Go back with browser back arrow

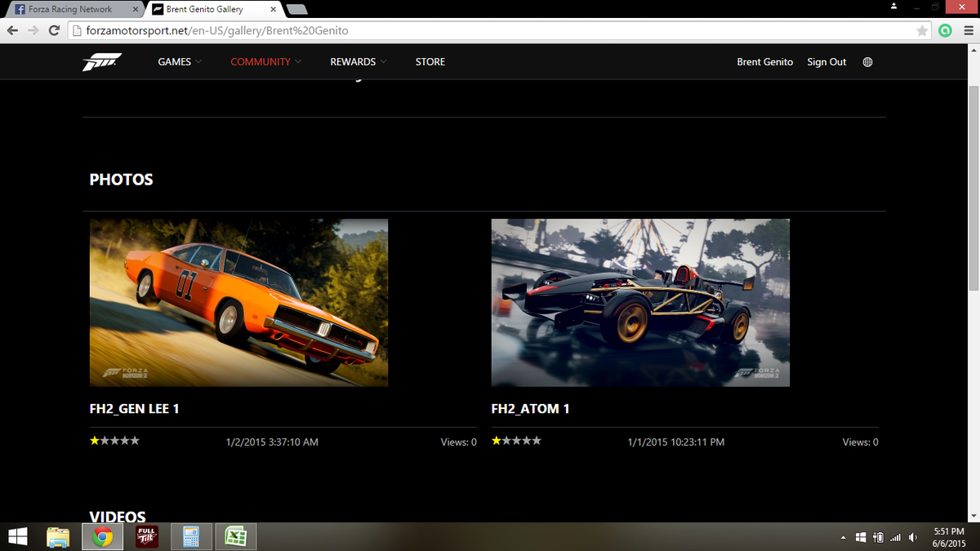click(x=12, y=30)
